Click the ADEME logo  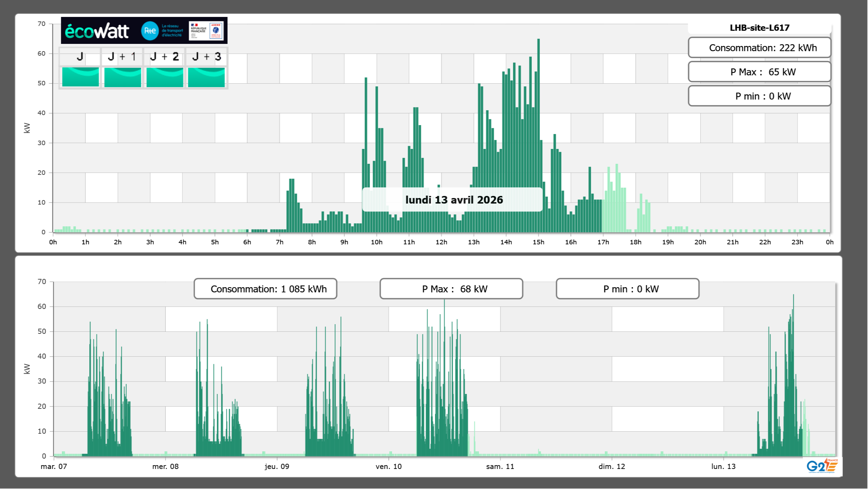(x=216, y=31)
